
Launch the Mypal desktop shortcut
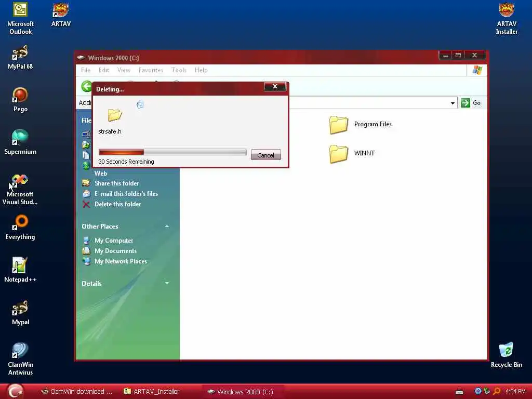point(20,313)
